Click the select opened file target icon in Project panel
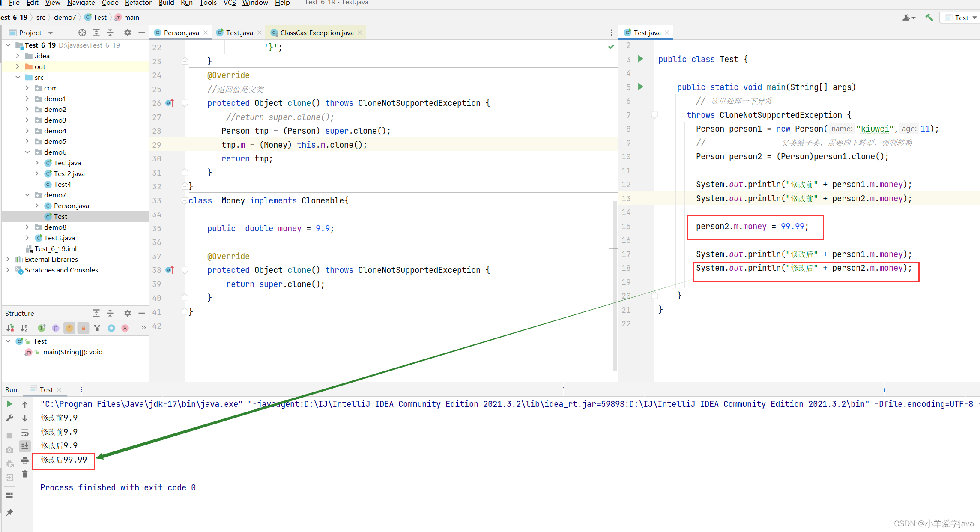Image resolution: width=980 pixels, height=532 pixels. click(82, 33)
